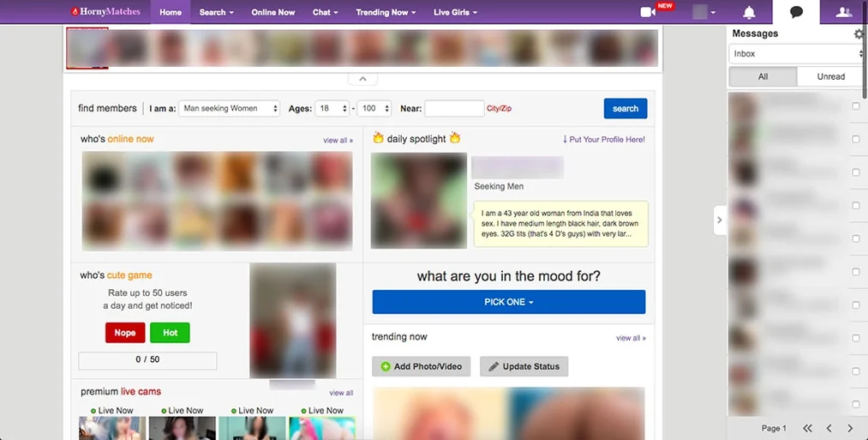Click the chat speech bubble icon
The height and width of the screenshot is (440, 868).
pyautogui.click(x=797, y=12)
